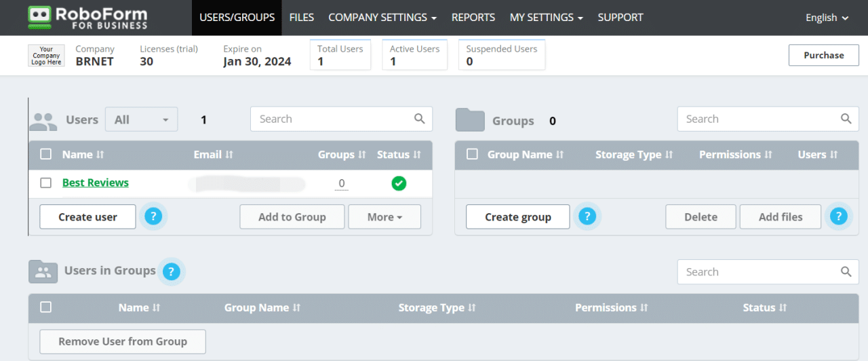Image resolution: width=868 pixels, height=361 pixels.
Task: Sort Users table by Status arrows
Action: 417,155
